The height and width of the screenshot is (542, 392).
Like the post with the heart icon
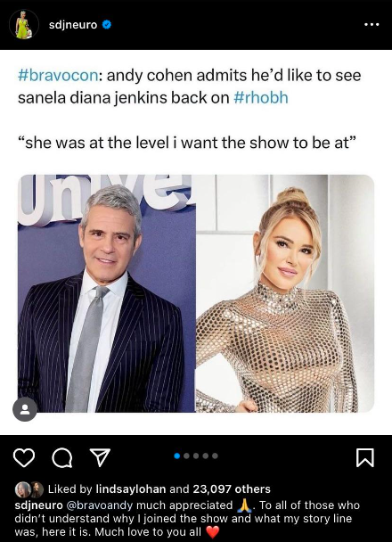coord(24,458)
